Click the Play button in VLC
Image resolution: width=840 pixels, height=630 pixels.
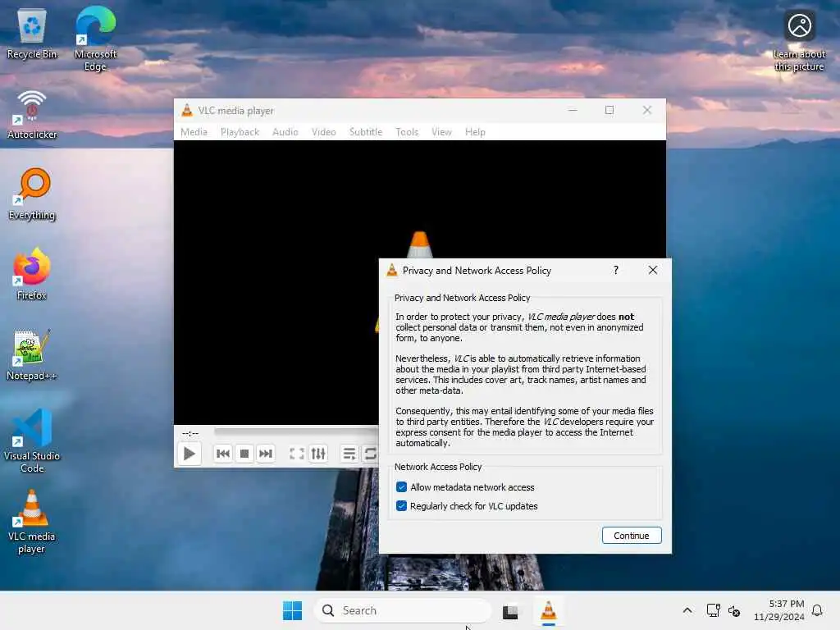point(189,454)
